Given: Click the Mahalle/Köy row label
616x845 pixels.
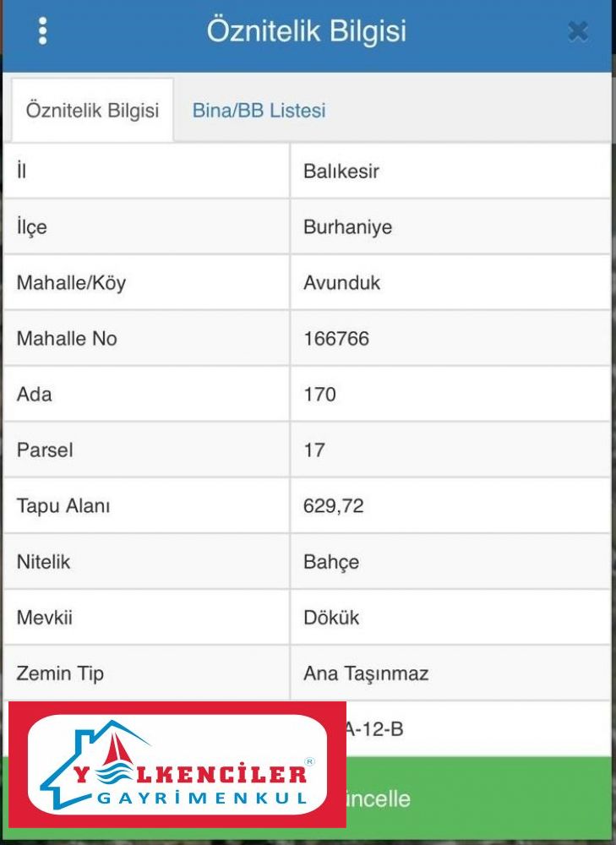Looking at the screenshot, I should click(69, 283).
